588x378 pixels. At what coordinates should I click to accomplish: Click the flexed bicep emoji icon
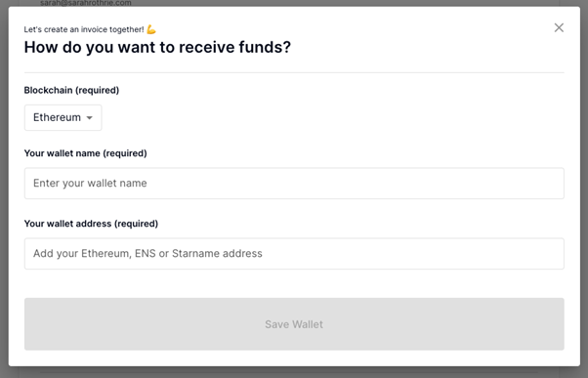point(151,29)
